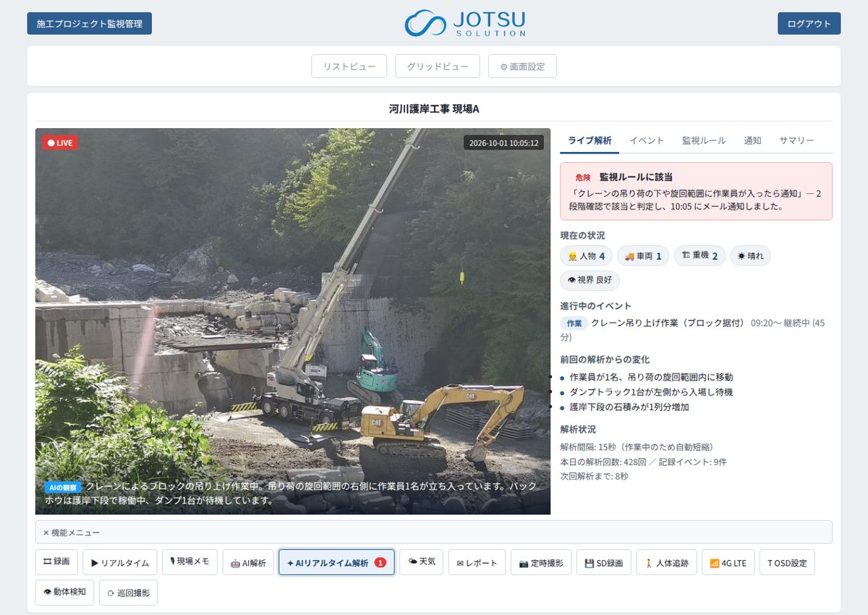Click the 危険 alert label
Viewport: 868px width, 615px height.
(583, 177)
